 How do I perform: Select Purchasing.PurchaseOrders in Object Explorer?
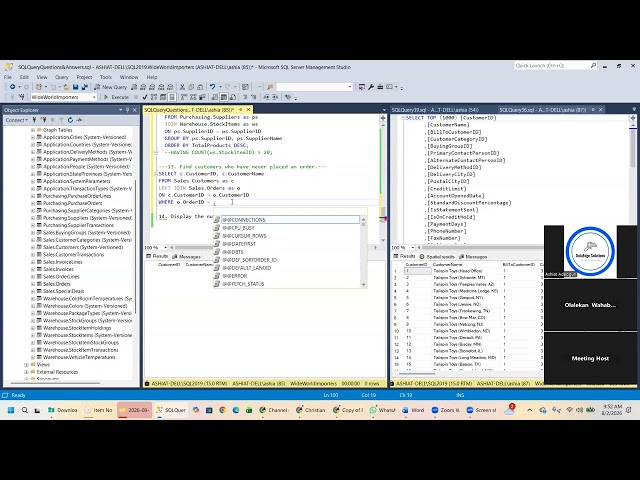pyautogui.click(x=73, y=203)
